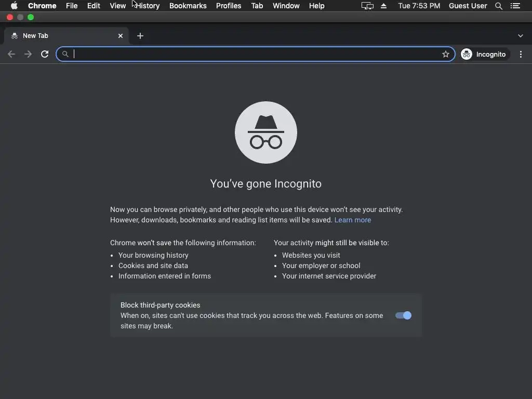Image resolution: width=532 pixels, height=399 pixels.
Task: Click the eject icon in menu bar
Action: click(x=384, y=6)
